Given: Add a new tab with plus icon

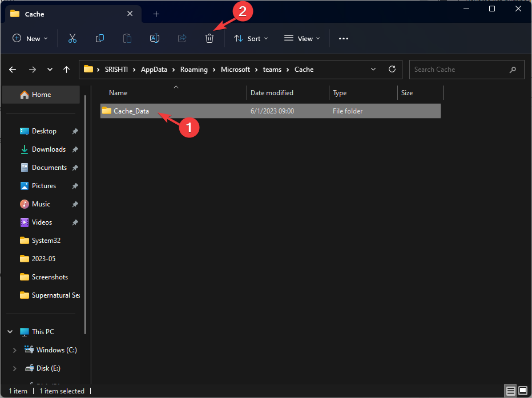Looking at the screenshot, I should coord(156,14).
